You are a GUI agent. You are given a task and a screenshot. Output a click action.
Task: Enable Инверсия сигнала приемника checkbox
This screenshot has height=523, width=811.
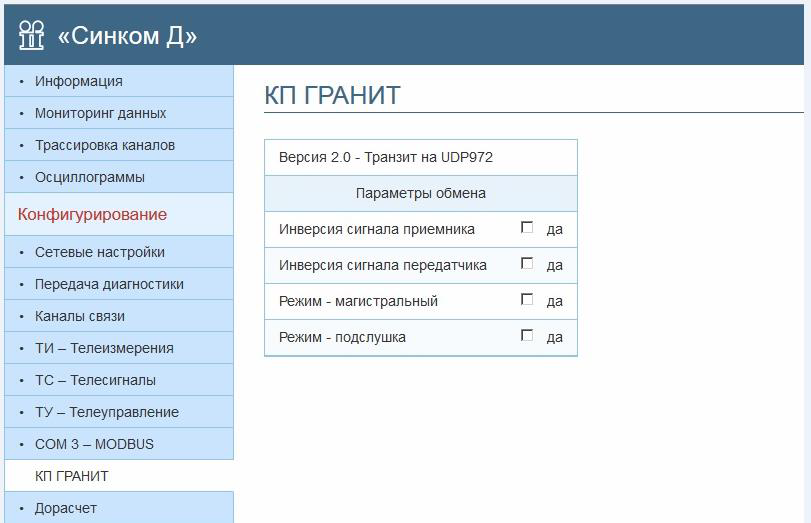pyautogui.click(x=527, y=228)
